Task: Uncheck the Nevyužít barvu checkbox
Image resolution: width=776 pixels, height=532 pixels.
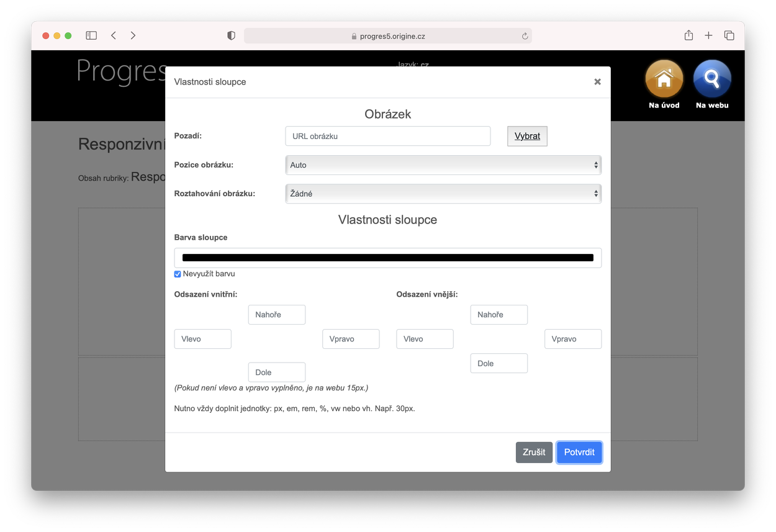Action: tap(178, 274)
